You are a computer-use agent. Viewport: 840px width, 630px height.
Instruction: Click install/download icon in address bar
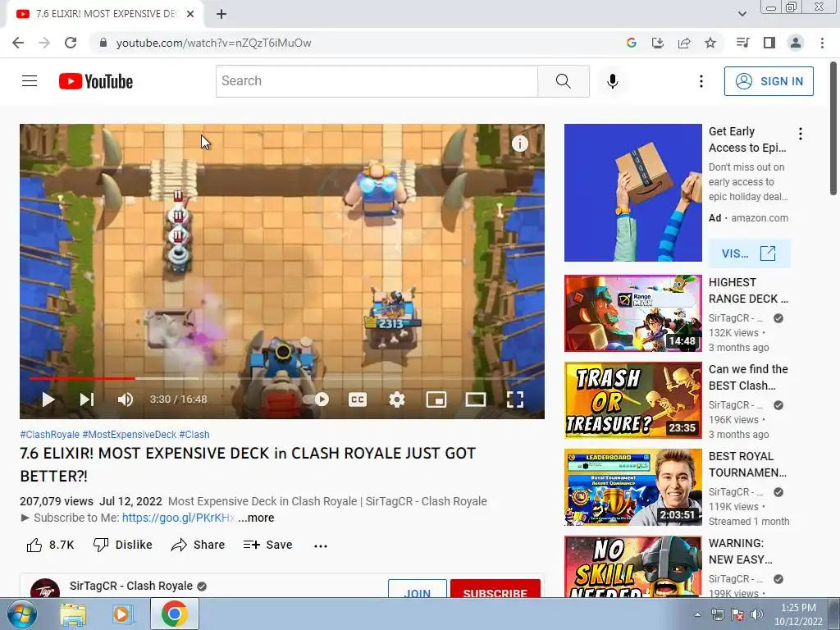[x=657, y=43]
